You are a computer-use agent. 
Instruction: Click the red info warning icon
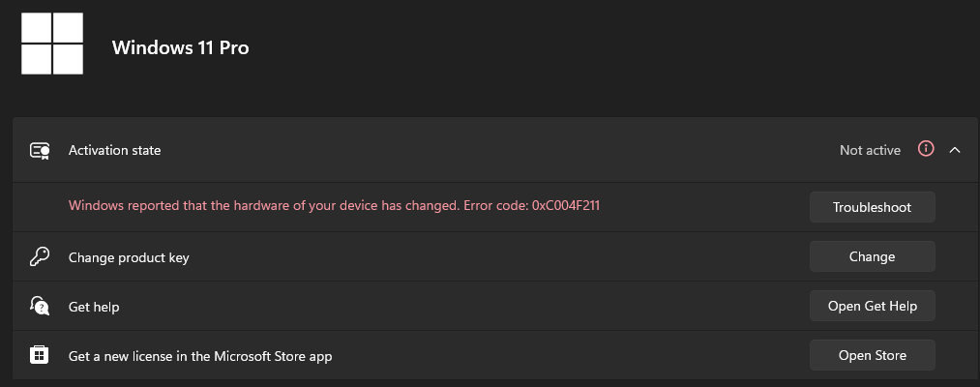(x=926, y=149)
